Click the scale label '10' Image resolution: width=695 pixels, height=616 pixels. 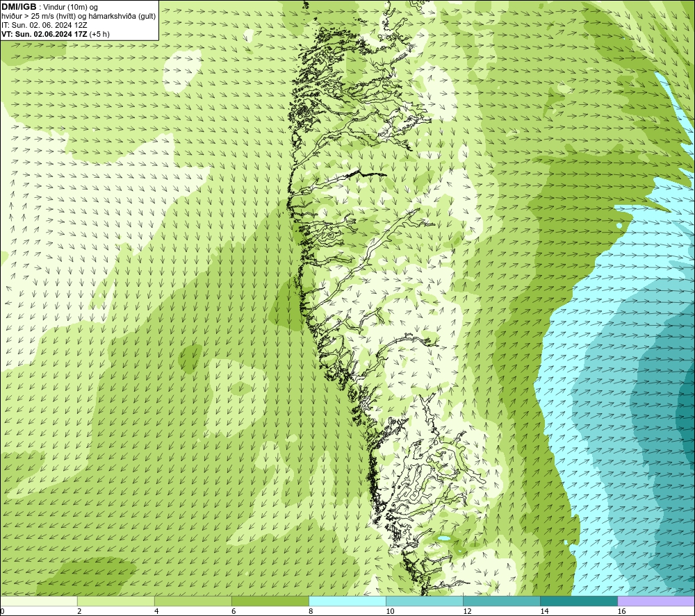[390, 612]
